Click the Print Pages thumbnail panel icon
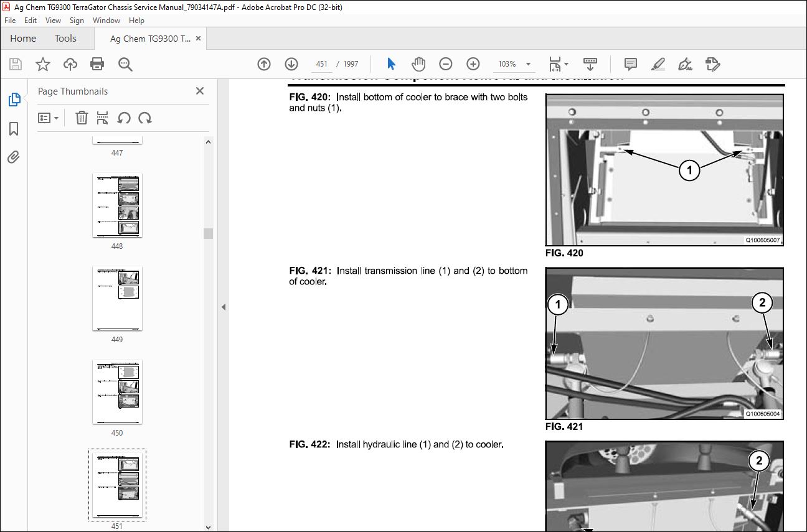Image resolution: width=807 pixels, height=532 pixels. click(103, 118)
